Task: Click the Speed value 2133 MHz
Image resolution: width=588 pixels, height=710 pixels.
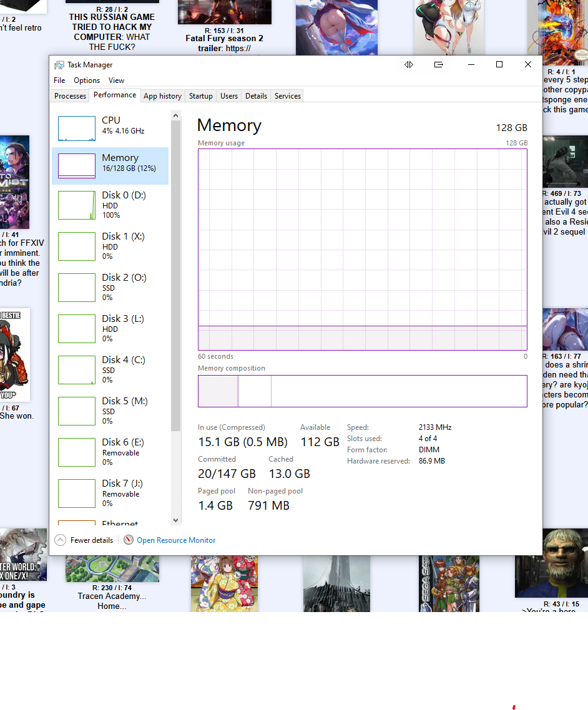Action: (x=435, y=427)
